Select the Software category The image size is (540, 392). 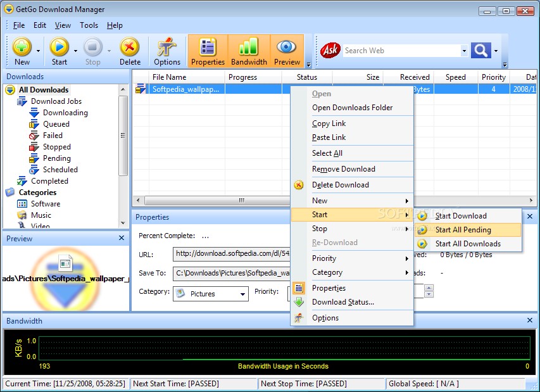[x=46, y=203]
